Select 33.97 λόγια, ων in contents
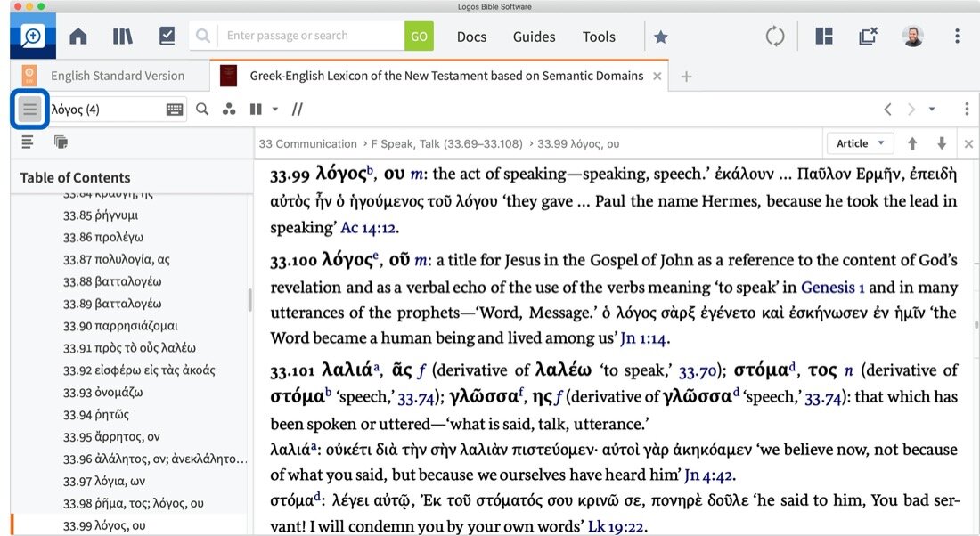 [x=103, y=481]
